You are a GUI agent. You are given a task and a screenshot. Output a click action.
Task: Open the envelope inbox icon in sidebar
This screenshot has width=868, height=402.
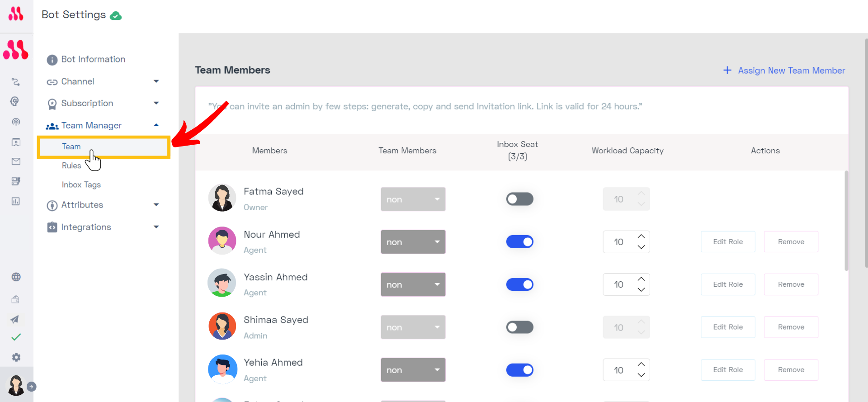click(x=16, y=161)
